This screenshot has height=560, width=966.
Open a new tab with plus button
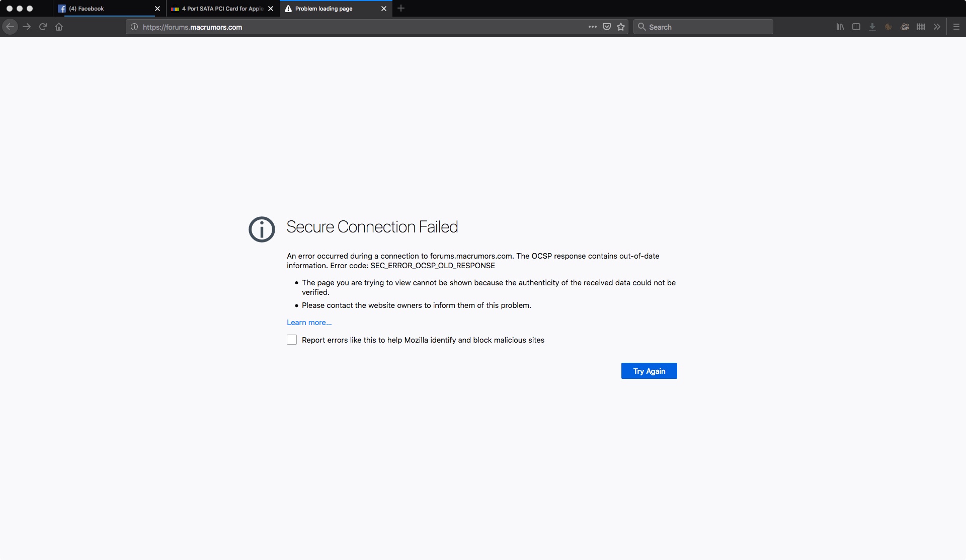(401, 9)
